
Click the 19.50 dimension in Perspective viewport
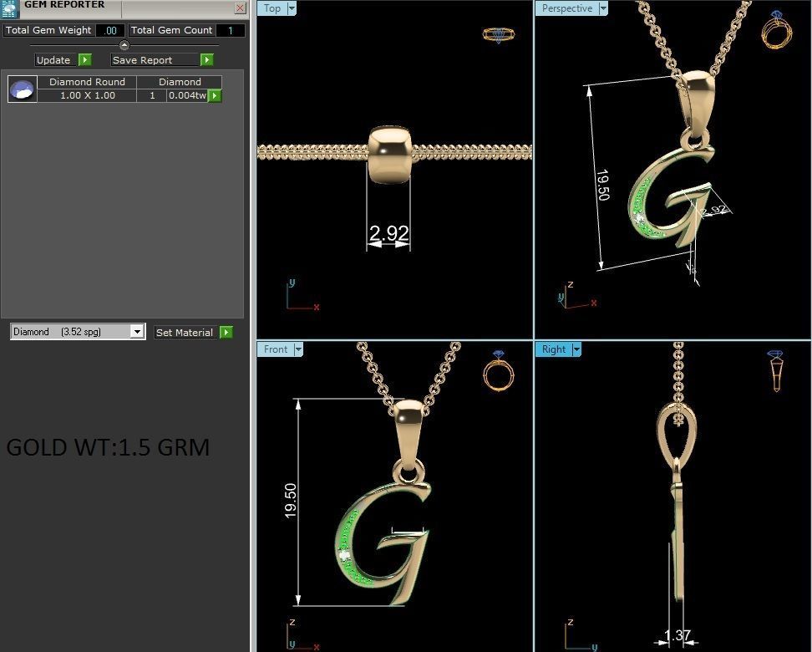[603, 185]
